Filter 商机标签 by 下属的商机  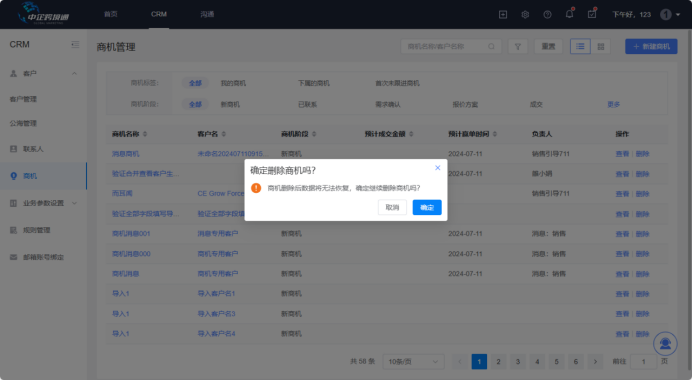[x=313, y=83]
